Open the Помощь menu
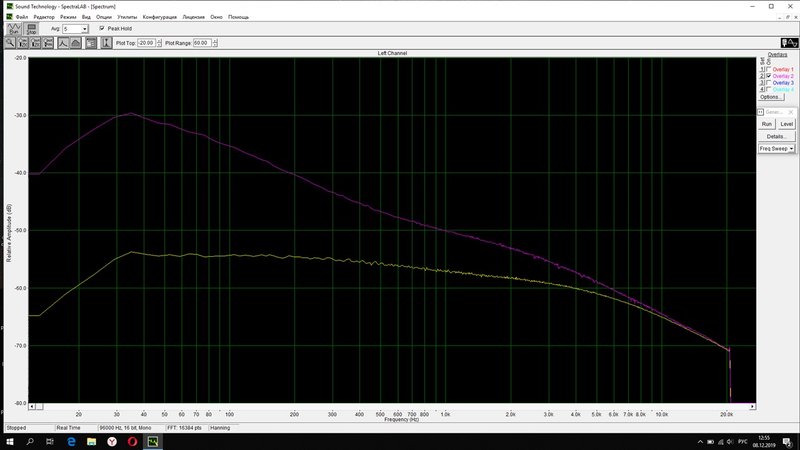The height and width of the screenshot is (450, 800). 238,17
